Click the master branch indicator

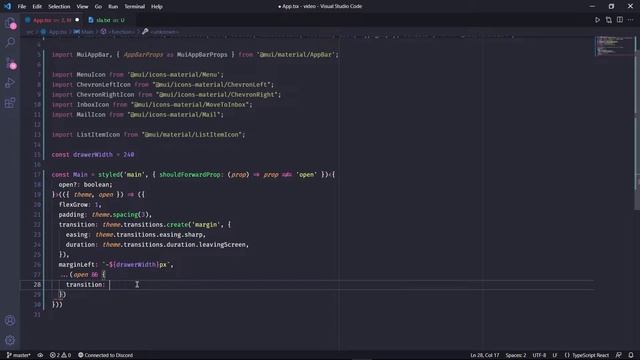pos(19,355)
